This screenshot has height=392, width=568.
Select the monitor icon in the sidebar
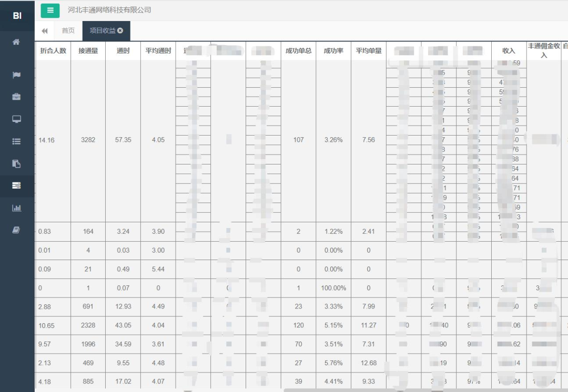tap(16, 119)
